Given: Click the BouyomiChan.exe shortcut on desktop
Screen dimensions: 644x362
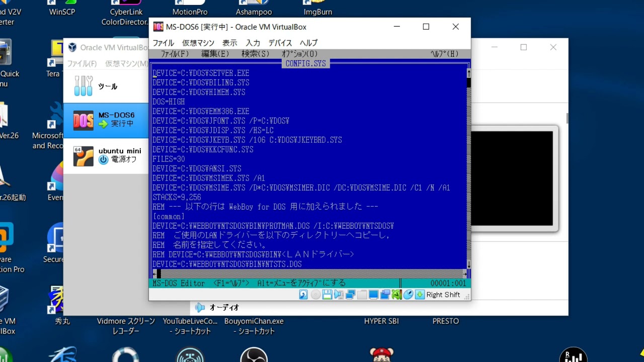Looking at the screenshot, I should click(x=254, y=326).
